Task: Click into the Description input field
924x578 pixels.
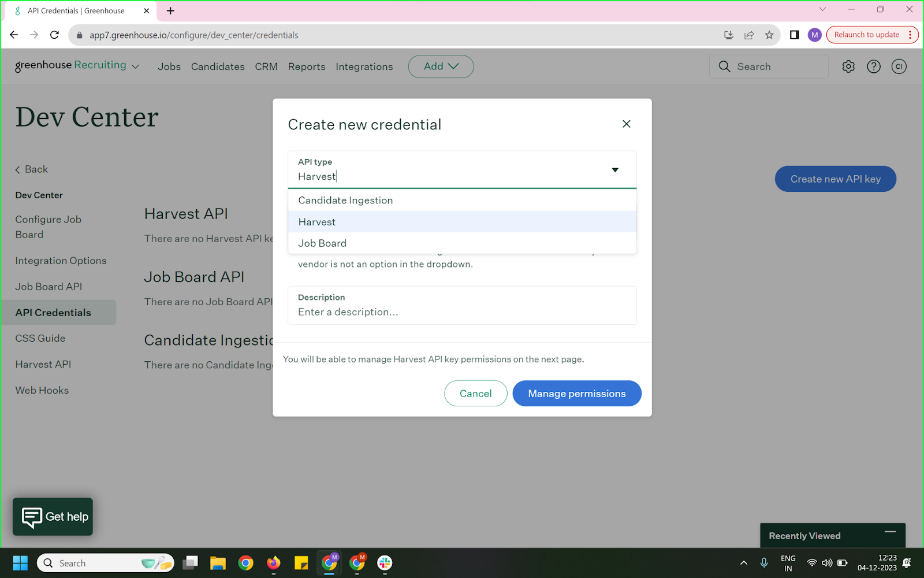Action: tap(462, 306)
